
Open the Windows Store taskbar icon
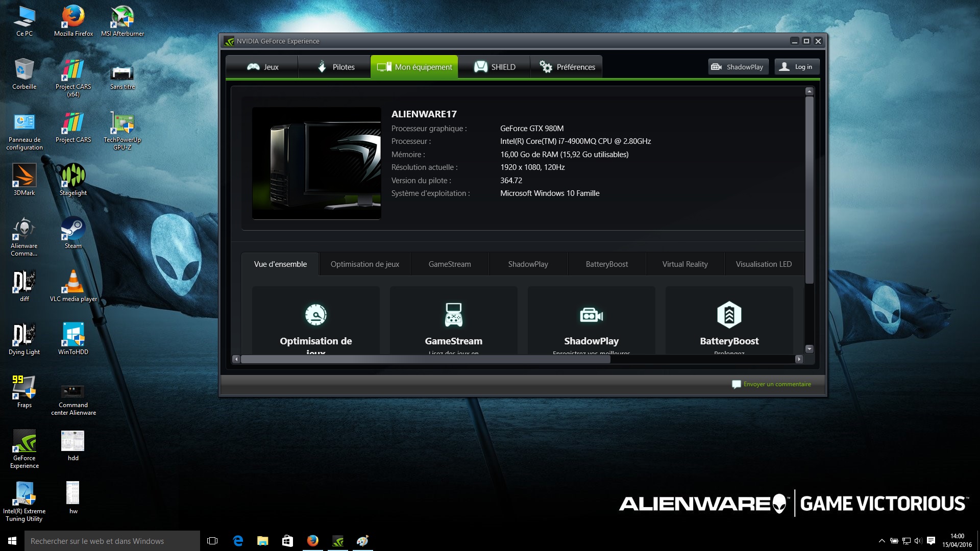[288, 541]
